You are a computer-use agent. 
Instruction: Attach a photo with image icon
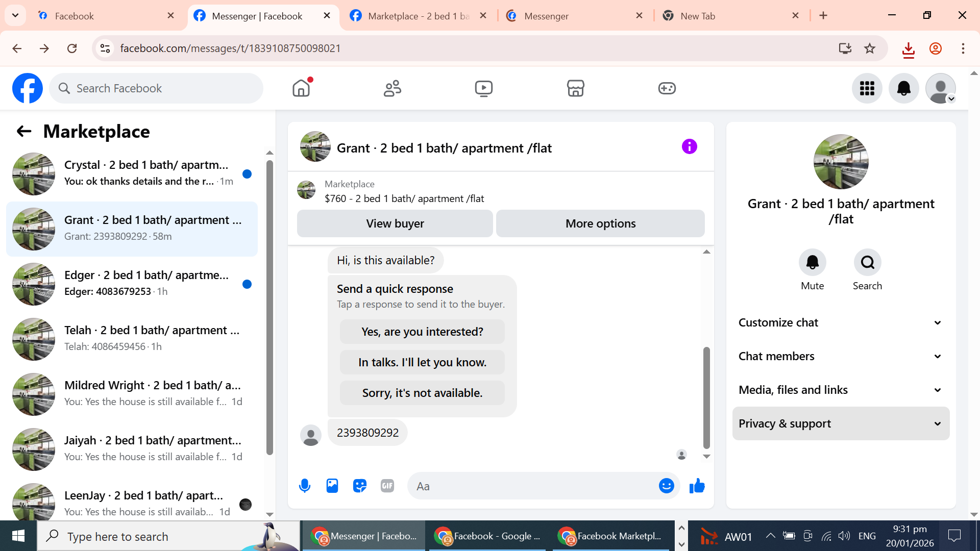[x=332, y=486]
